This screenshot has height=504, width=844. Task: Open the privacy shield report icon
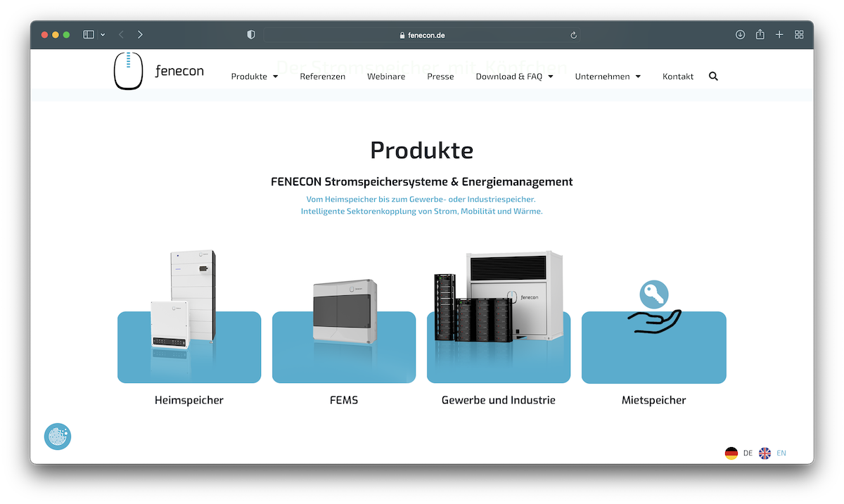[251, 34]
